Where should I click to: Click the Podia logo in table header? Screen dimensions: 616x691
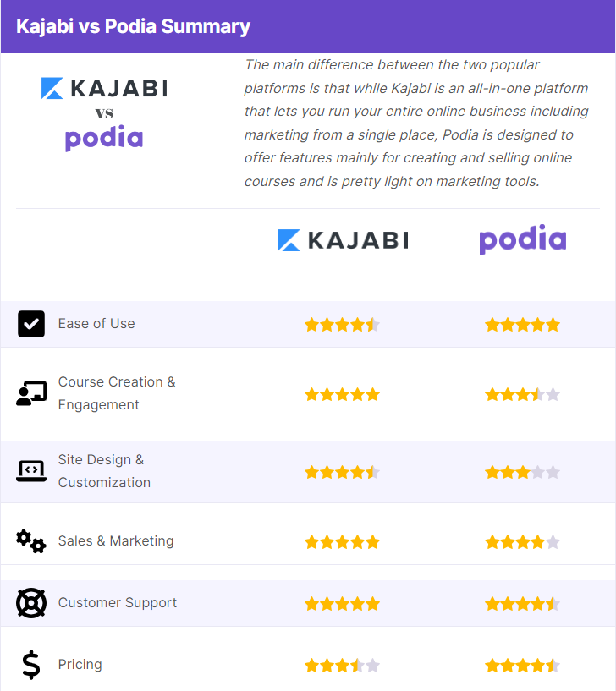(x=523, y=239)
